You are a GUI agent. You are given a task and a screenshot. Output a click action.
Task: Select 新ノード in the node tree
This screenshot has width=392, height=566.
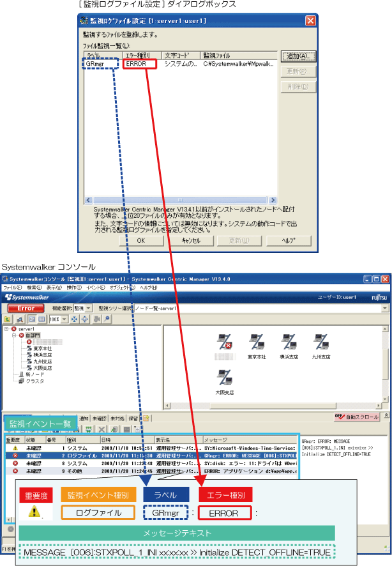pyautogui.click(x=31, y=374)
